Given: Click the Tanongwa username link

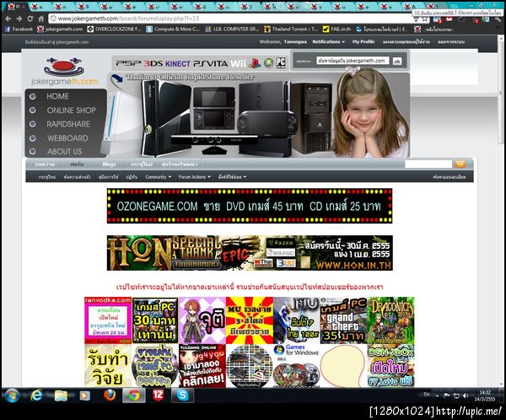Looking at the screenshot, I should click(x=295, y=41).
